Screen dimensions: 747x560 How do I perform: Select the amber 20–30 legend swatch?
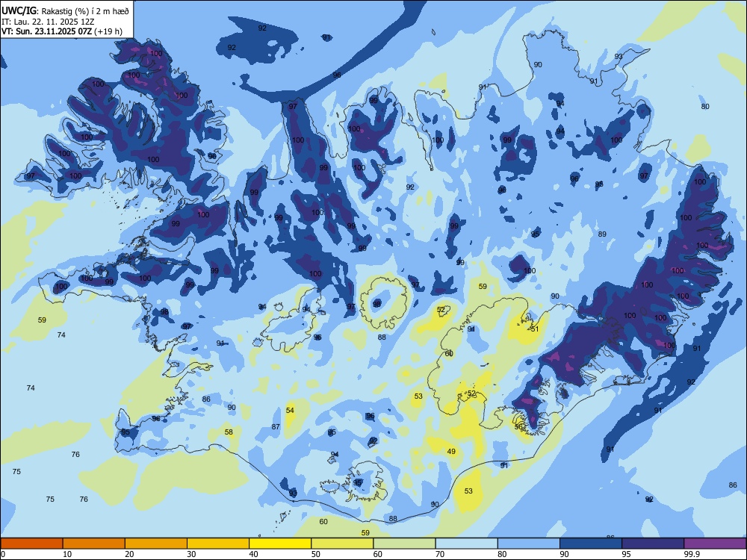point(156,544)
